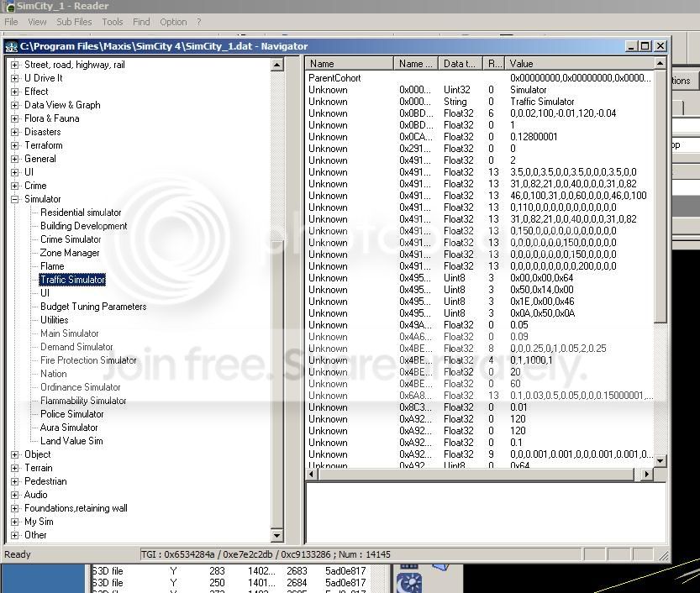700x593 pixels.
Task: Open the question mark help menu
Action: 198,22
